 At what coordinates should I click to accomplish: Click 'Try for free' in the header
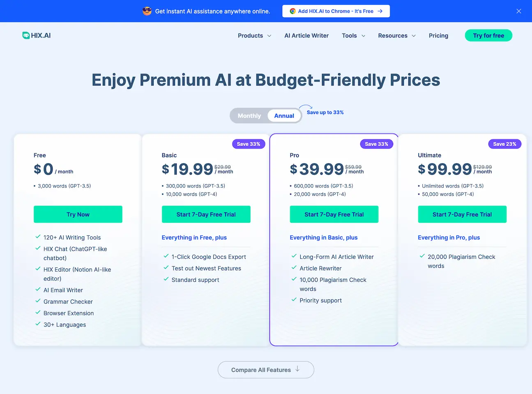(x=488, y=35)
